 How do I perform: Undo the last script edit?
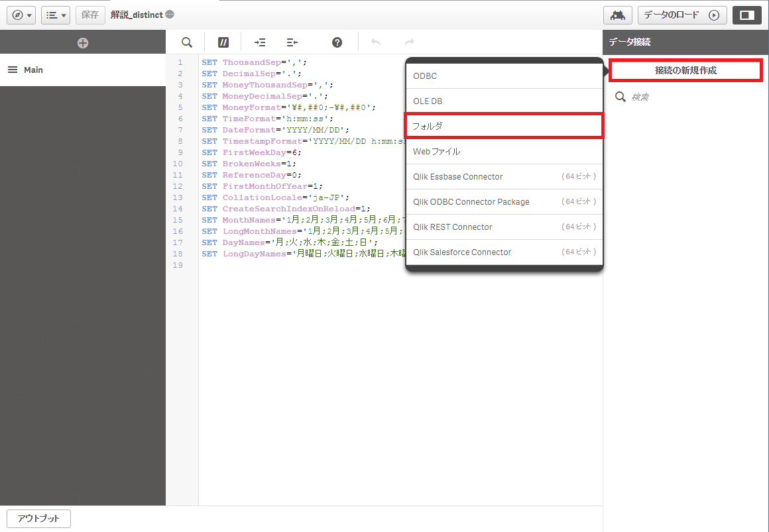[x=376, y=42]
